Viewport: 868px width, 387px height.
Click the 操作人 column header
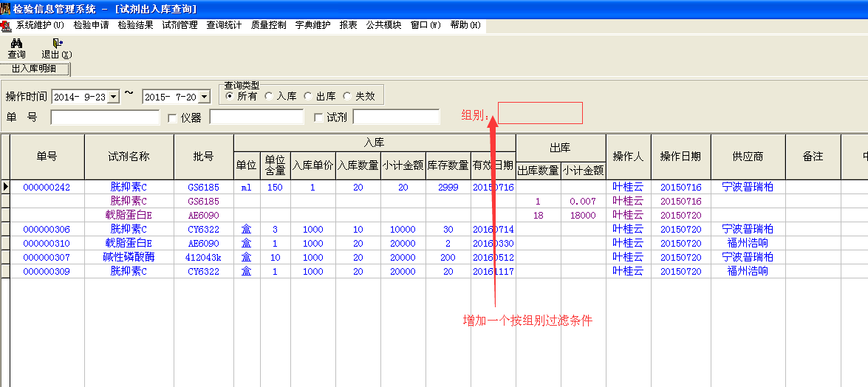629,157
